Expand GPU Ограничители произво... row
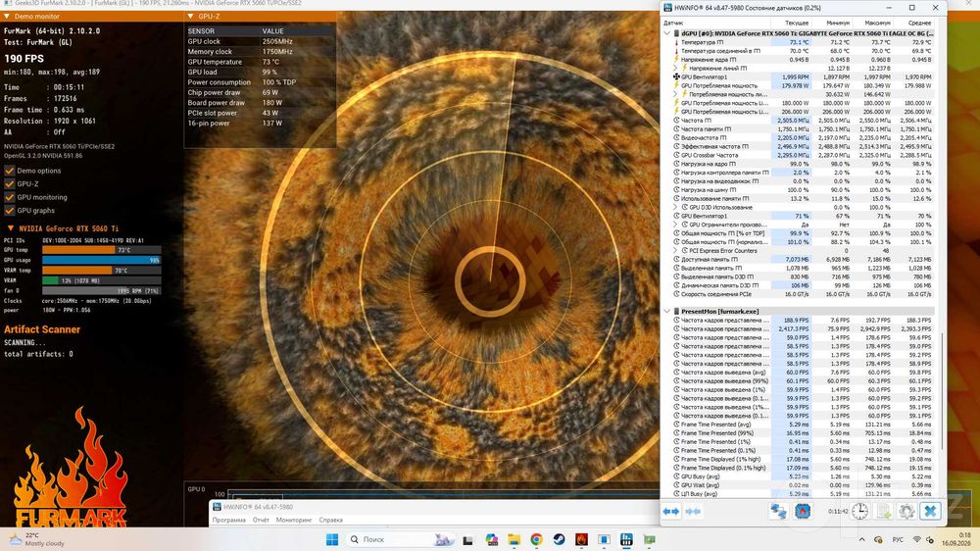The height and width of the screenshot is (551, 980). 675,225
